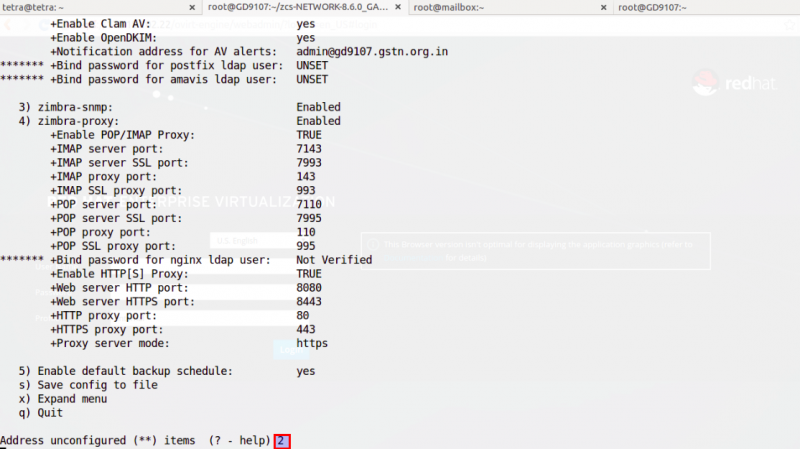800x449 pixels.
Task: Close the tetra@tetra terminal tab
Action: [x=192, y=7]
